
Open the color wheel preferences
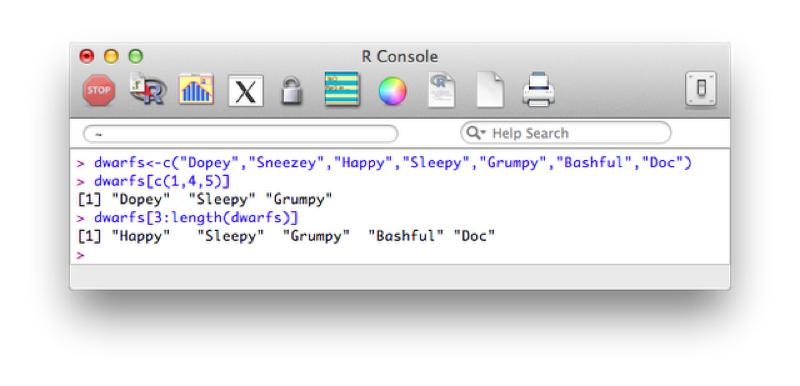click(392, 91)
